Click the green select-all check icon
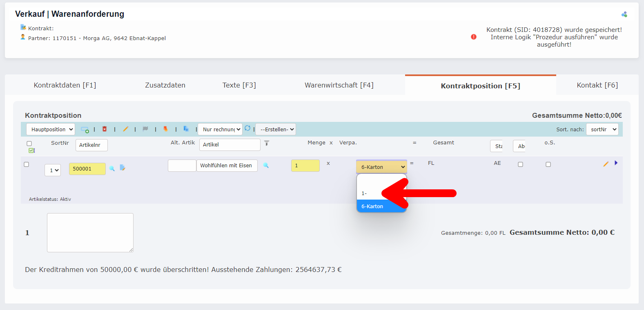Viewport: 644px width, 310px height. tap(31, 151)
